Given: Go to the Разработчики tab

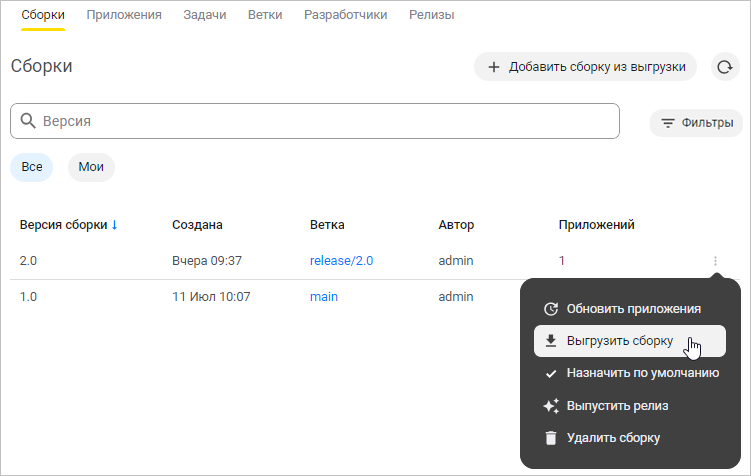Looking at the screenshot, I should (x=345, y=15).
